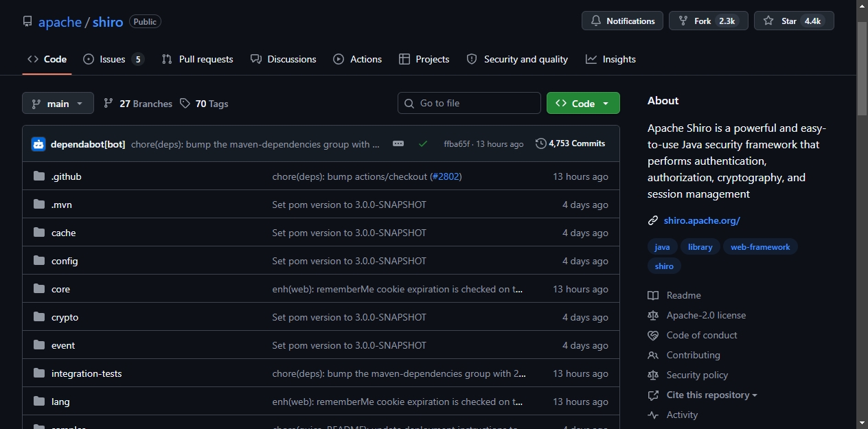Open pull request #2802 link
868x429 pixels.
point(446,176)
